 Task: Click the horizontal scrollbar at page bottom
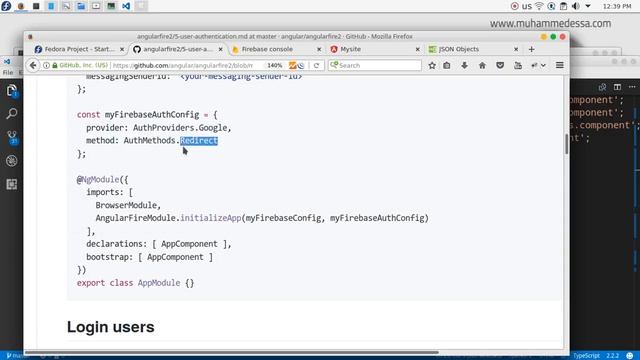coord(232,352)
